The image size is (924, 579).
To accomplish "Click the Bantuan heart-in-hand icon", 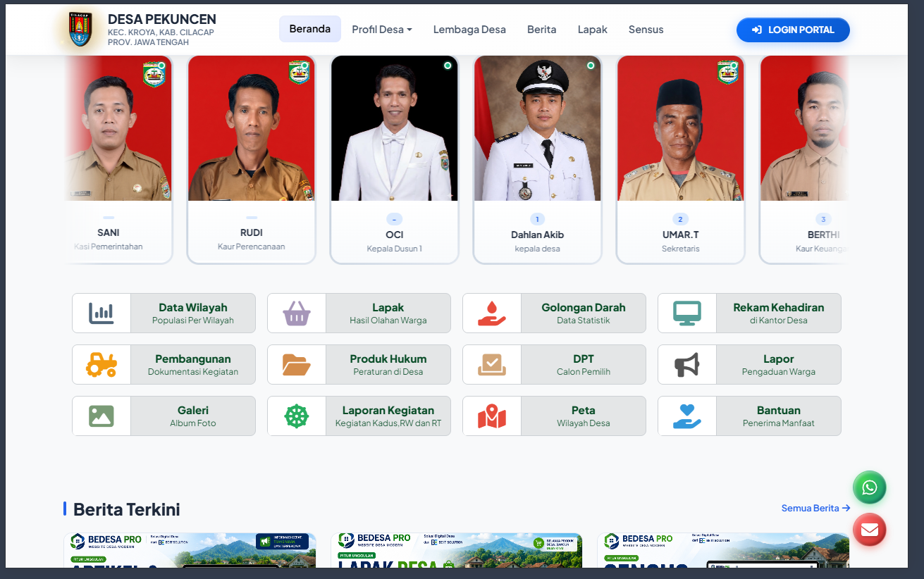I will 687,416.
